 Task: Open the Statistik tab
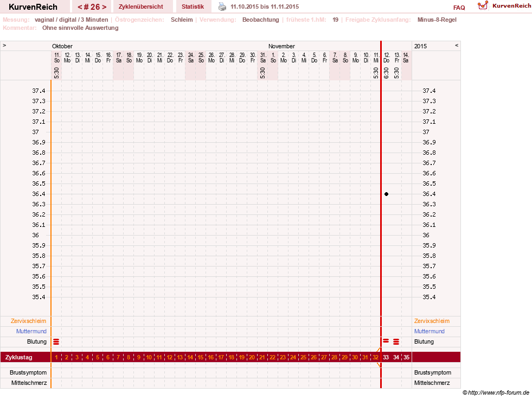[x=193, y=7]
